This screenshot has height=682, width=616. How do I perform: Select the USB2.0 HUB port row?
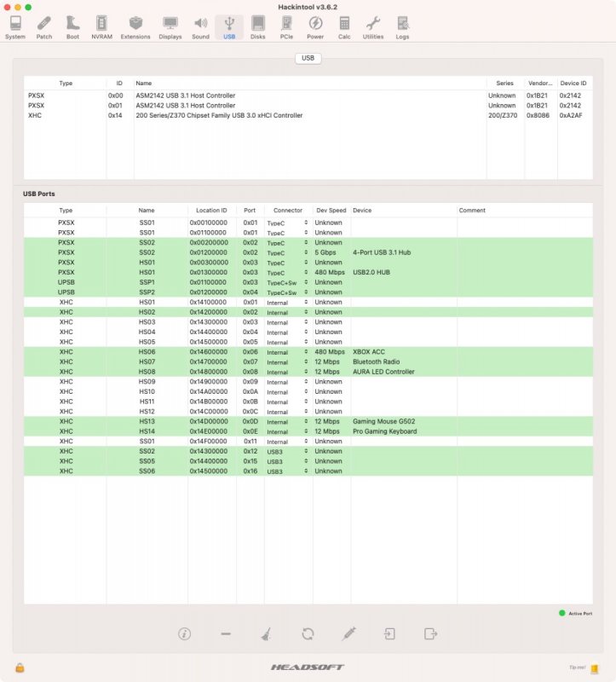(x=308, y=272)
